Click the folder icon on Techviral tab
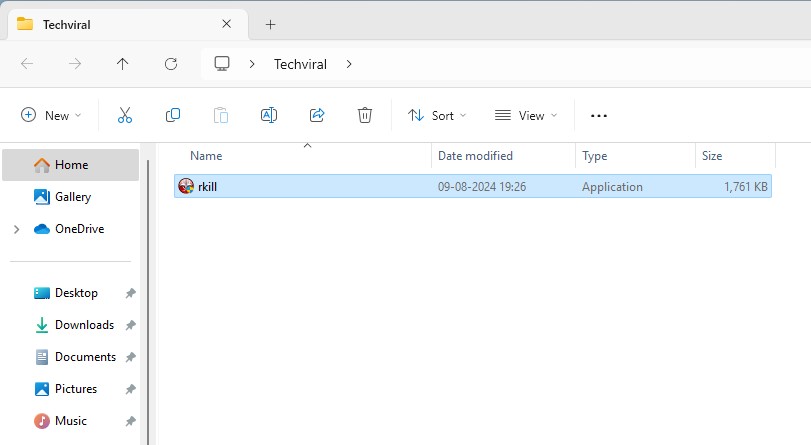Image resolution: width=811 pixels, height=445 pixels. click(x=25, y=24)
